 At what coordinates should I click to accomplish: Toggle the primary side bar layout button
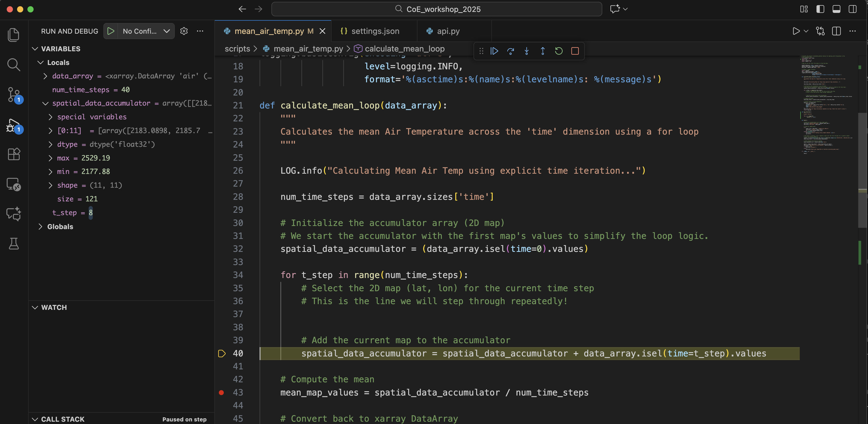pos(820,9)
